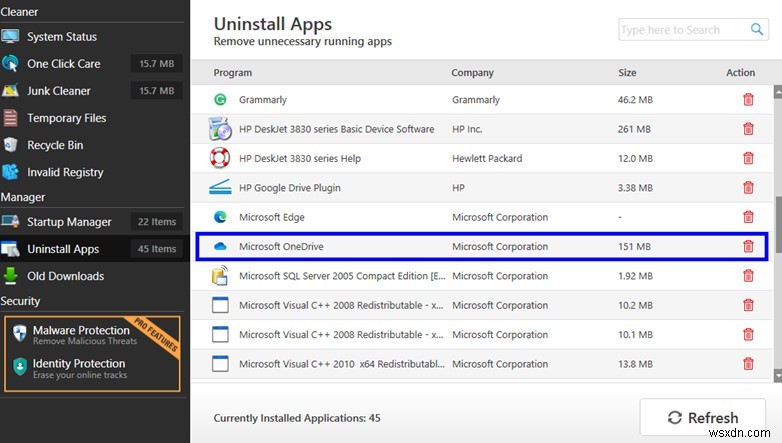The height and width of the screenshot is (443, 782).
Task: Click the Old Downloads green arrow icon
Action: tap(10, 275)
